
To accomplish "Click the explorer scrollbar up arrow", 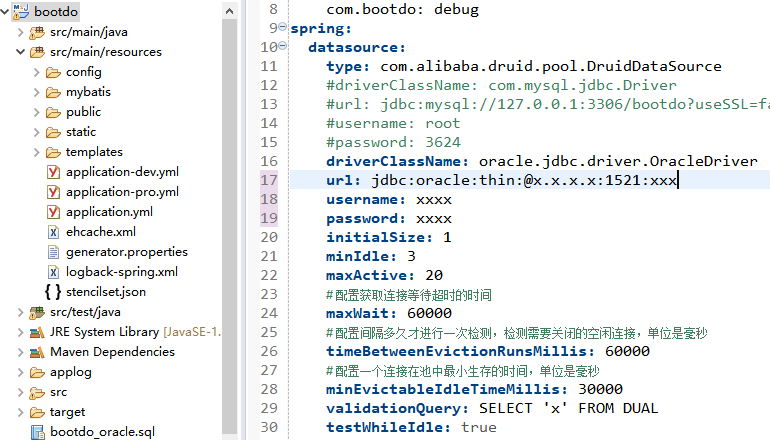I will pyautogui.click(x=229, y=11).
